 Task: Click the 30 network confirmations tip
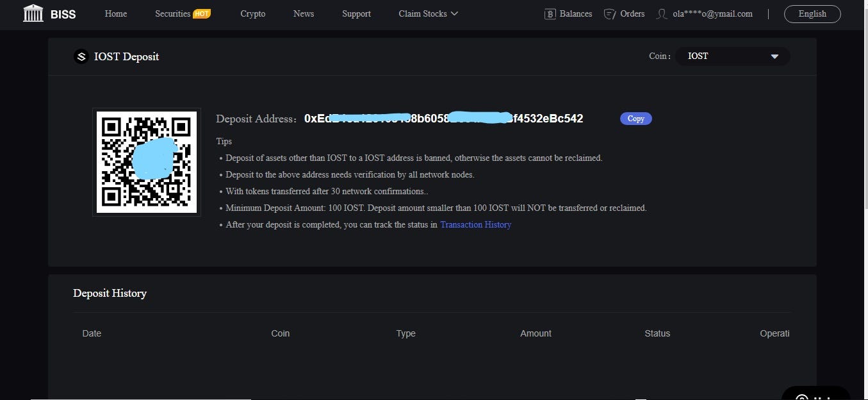[x=327, y=192]
